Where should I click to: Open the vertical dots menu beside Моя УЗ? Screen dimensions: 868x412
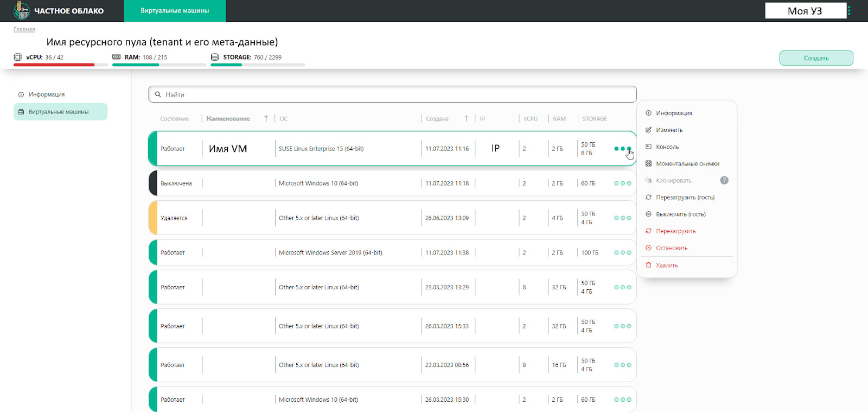click(849, 10)
